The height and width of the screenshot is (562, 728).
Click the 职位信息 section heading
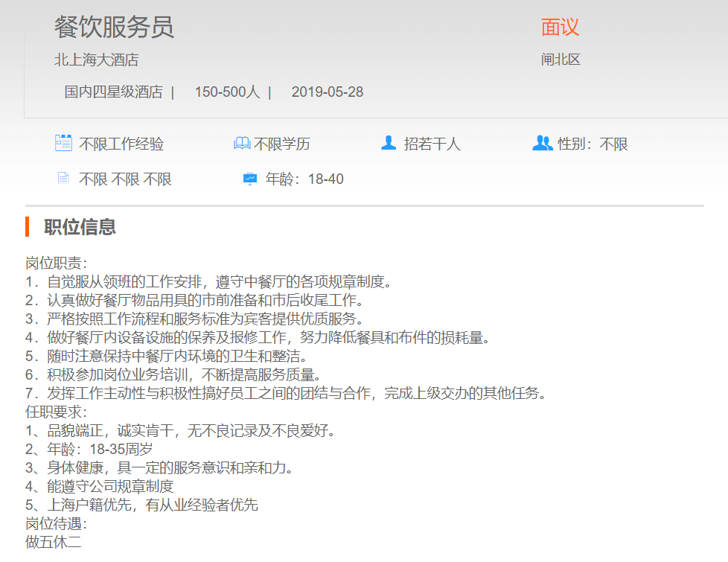coord(80,227)
